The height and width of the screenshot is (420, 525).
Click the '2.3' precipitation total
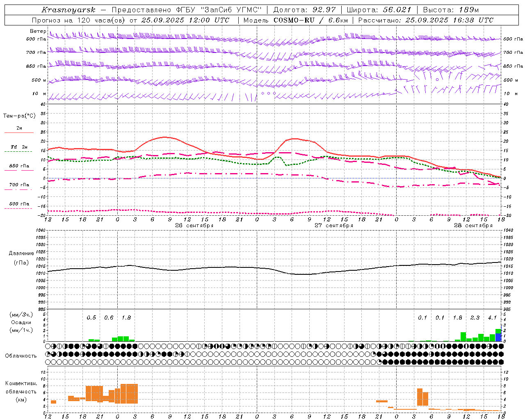click(x=475, y=317)
